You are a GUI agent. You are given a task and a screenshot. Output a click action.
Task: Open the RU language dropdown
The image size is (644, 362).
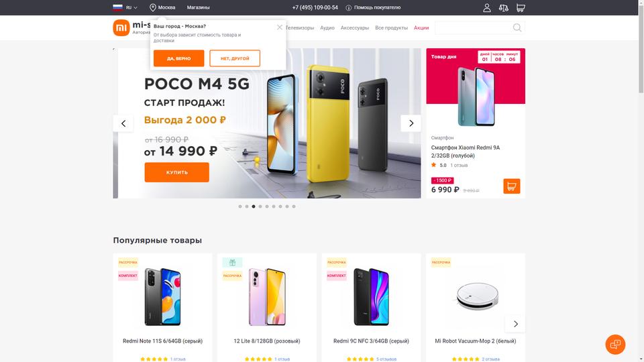point(125,7)
